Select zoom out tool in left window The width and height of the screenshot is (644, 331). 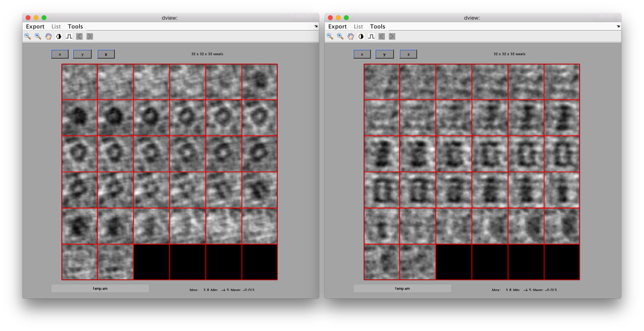point(28,36)
